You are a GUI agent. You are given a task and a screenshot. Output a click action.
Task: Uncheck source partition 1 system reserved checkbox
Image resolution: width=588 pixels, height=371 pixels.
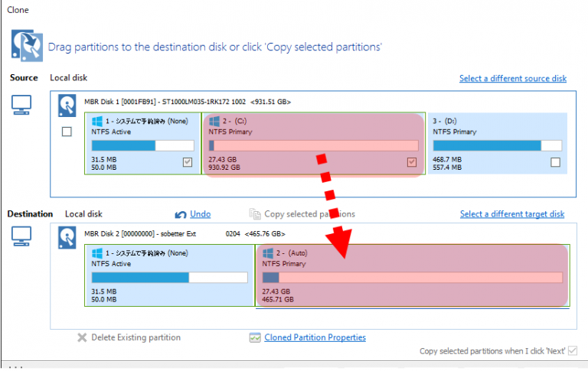[x=188, y=162]
